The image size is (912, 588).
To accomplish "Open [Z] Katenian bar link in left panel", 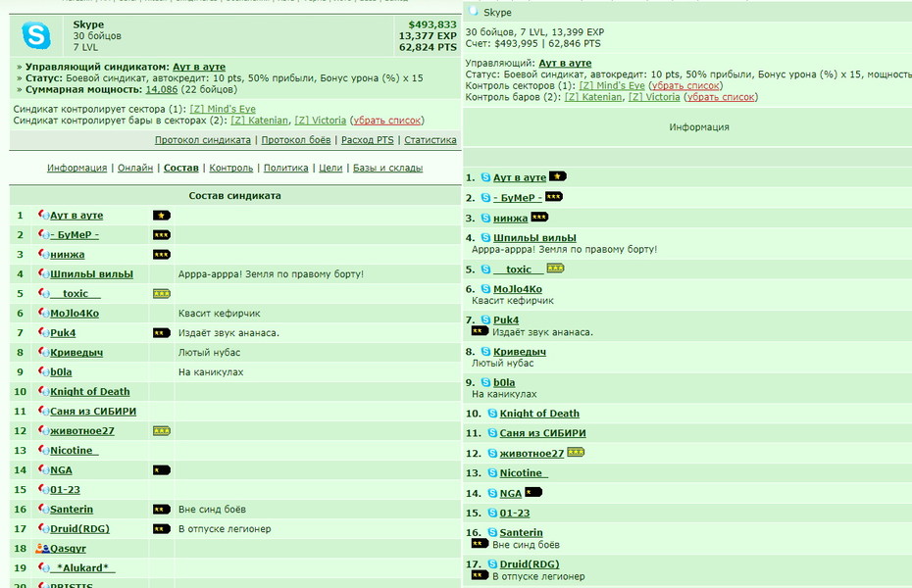I will point(259,121).
